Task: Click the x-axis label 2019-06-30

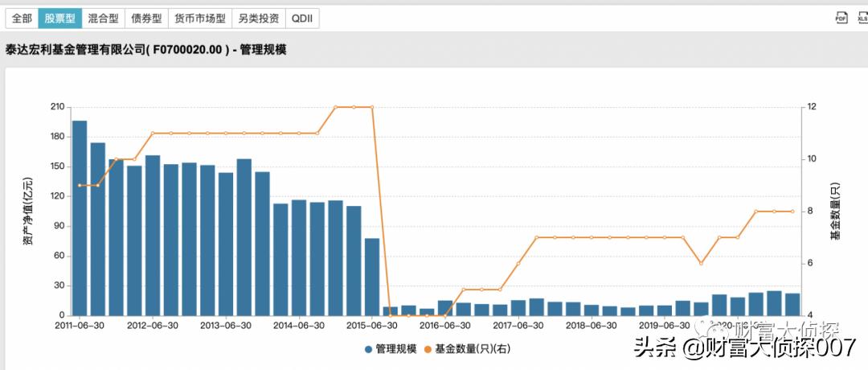Action: point(665,326)
